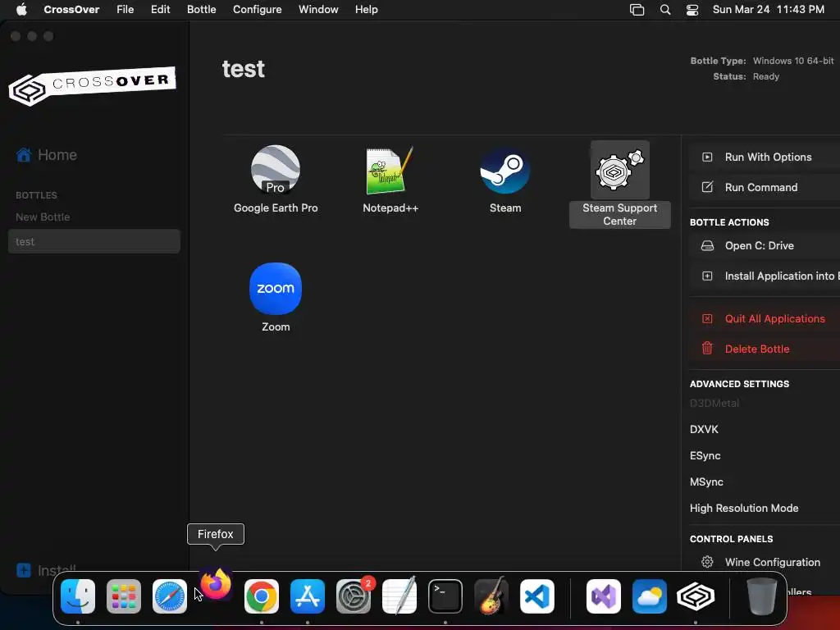Click the CrossOver icon in the Dock
The width and height of the screenshot is (840, 630).
tap(696, 596)
